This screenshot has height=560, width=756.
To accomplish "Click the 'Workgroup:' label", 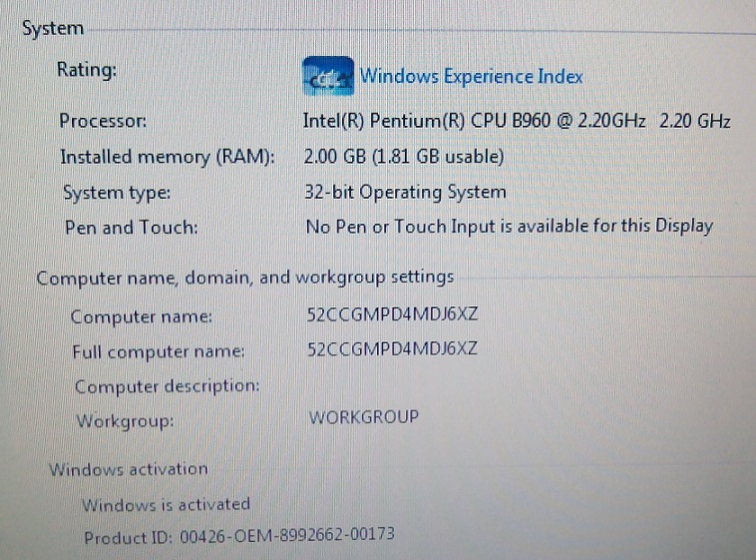I will point(125,421).
